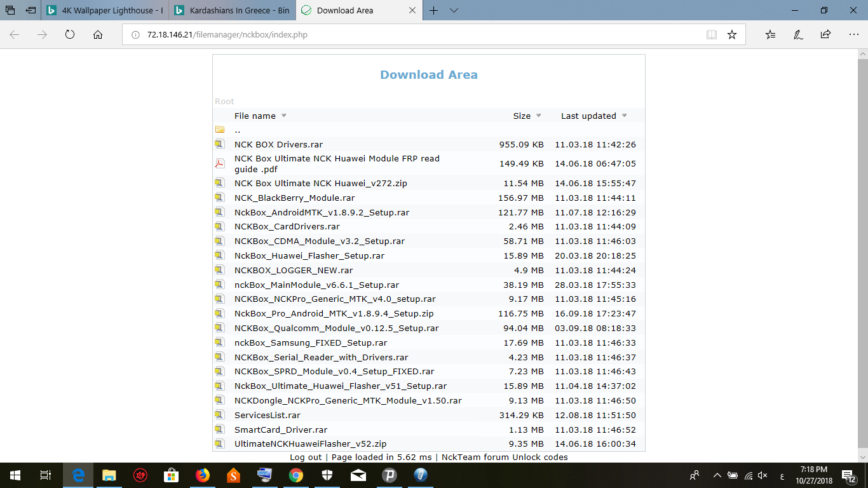Click the Share icon in Edge toolbar
This screenshot has height=488, width=868.
tap(825, 35)
